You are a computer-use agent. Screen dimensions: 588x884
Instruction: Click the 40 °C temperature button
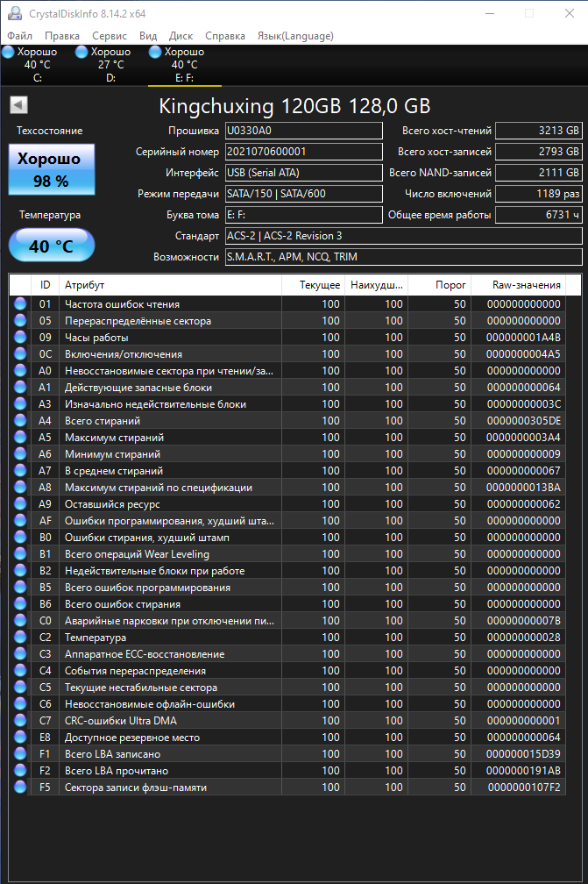(51, 246)
